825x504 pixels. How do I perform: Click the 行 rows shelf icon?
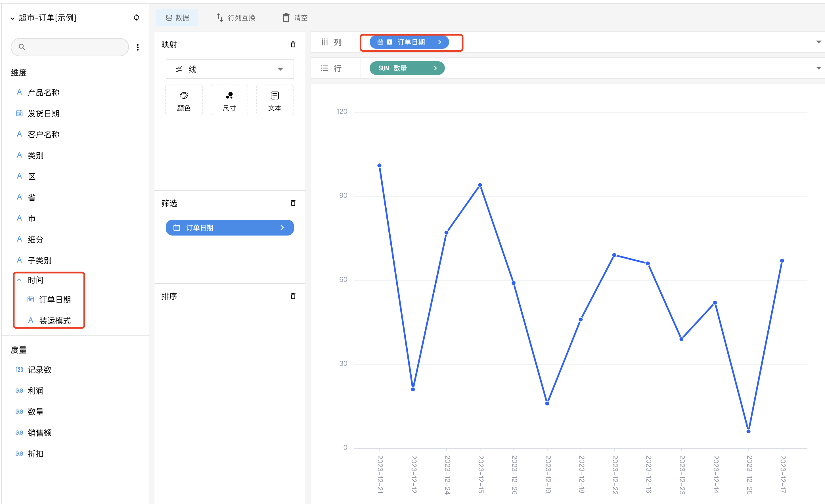click(x=324, y=68)
